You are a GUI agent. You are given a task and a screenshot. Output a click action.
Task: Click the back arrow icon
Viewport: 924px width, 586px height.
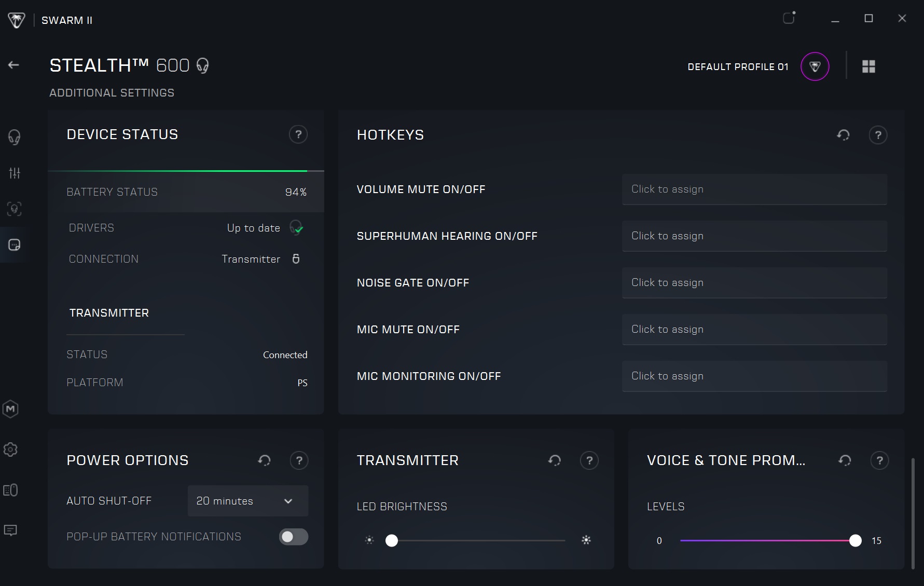tap(14, 65)
